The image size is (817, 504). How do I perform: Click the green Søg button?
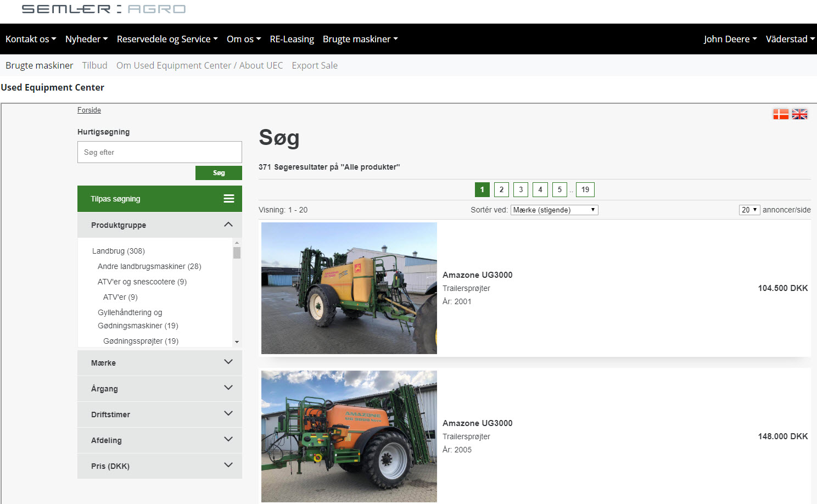pos(219,172)
